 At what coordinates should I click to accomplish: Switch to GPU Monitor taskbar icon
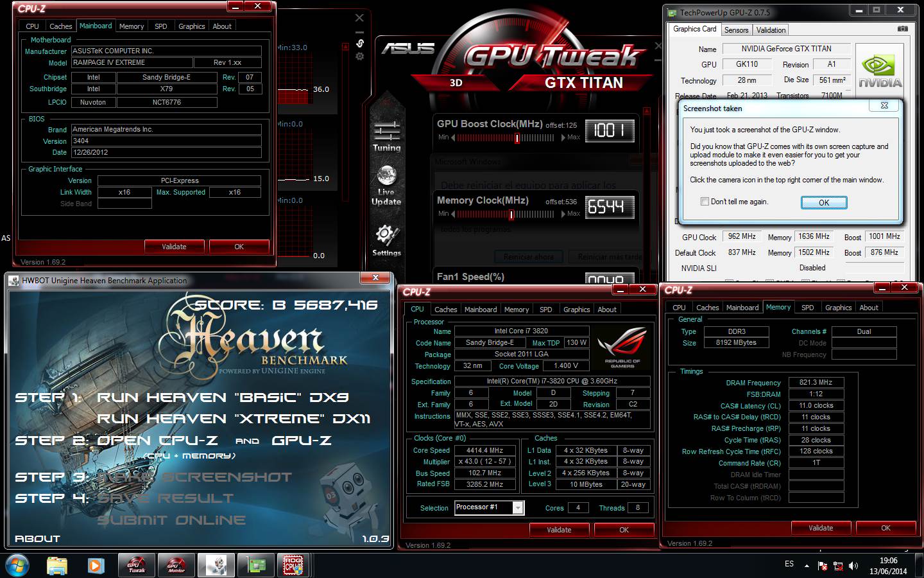pyautogui.click(x=176, y=565)
